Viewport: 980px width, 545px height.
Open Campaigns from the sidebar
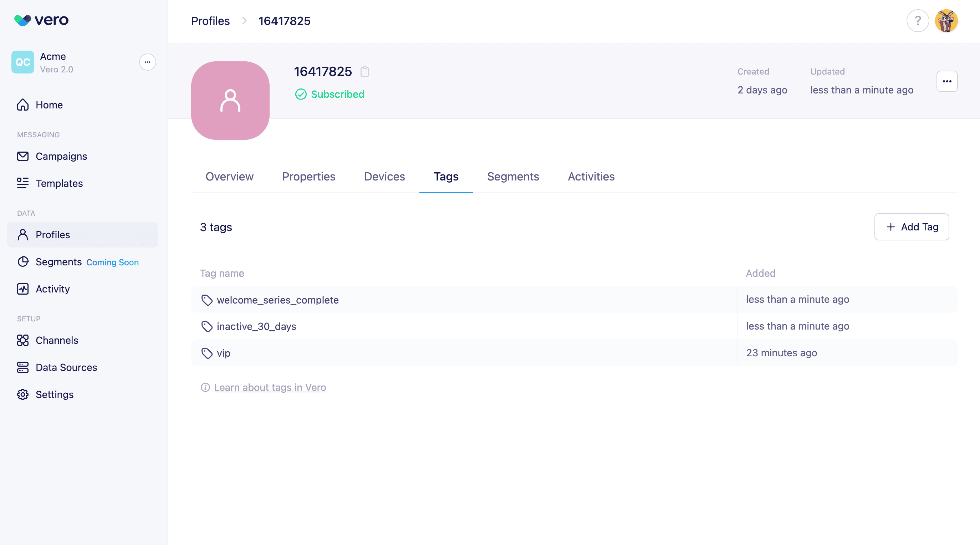pyautogui.click(x=61, y=156)
